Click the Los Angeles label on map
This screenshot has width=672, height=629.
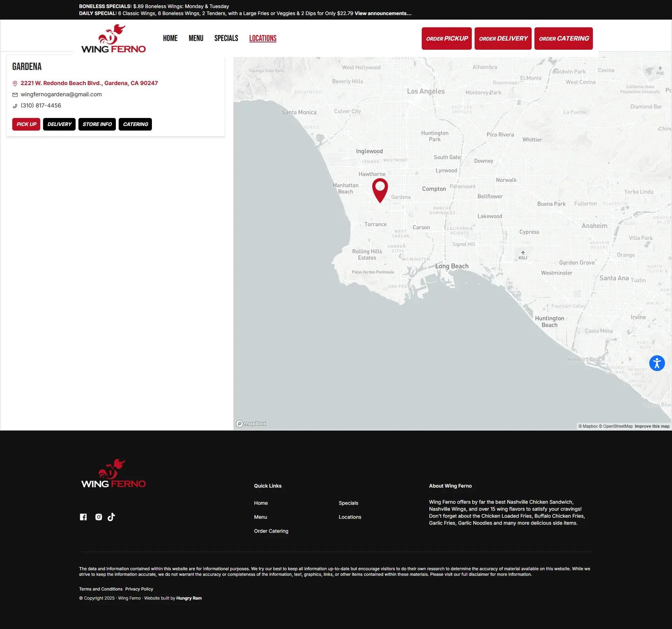[426, 91]
